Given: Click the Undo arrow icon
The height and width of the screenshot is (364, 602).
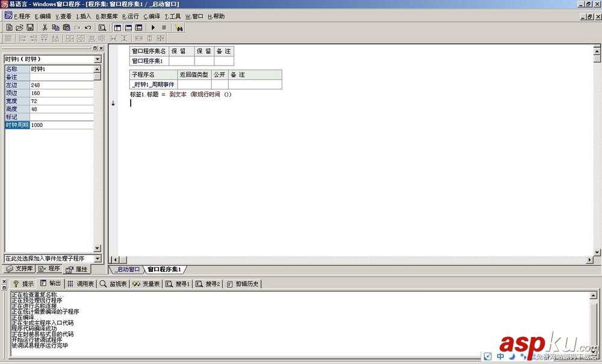Looking at the screenshot, I should click(x=88, y=28).
